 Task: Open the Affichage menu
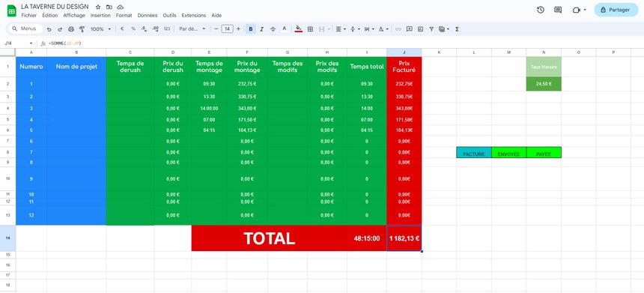click(74, 15)
